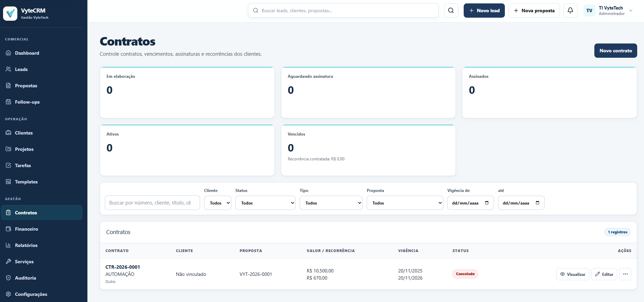Screen dimensions: 644x302
Task: Click the Vigência de date field
Action: tap(470, 203)
